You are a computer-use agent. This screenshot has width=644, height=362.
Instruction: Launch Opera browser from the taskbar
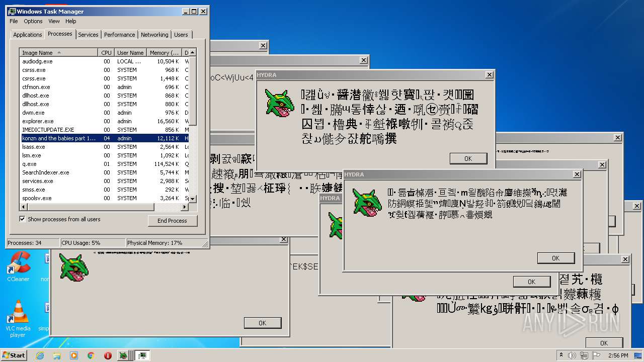(108, 355)
